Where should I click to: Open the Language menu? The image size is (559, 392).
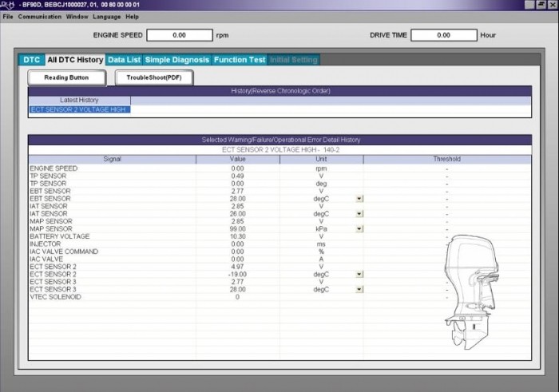tap(106, 16)
